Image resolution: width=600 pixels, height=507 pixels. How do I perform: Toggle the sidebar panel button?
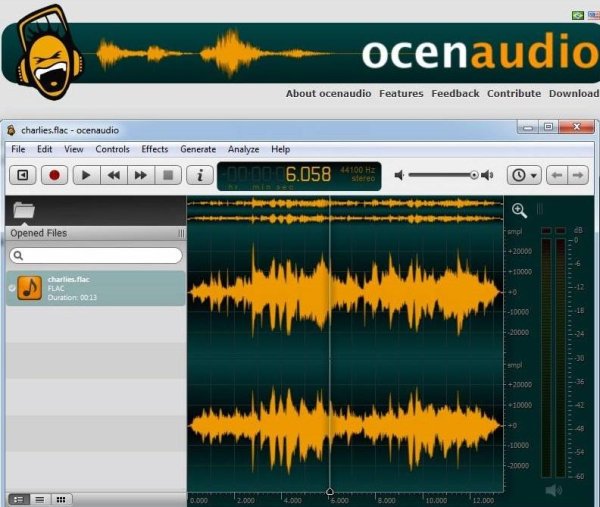point(23,175)
